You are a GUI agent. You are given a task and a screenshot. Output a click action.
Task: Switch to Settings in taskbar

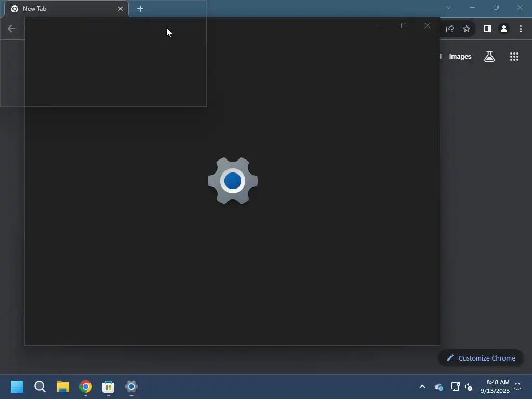131,387
